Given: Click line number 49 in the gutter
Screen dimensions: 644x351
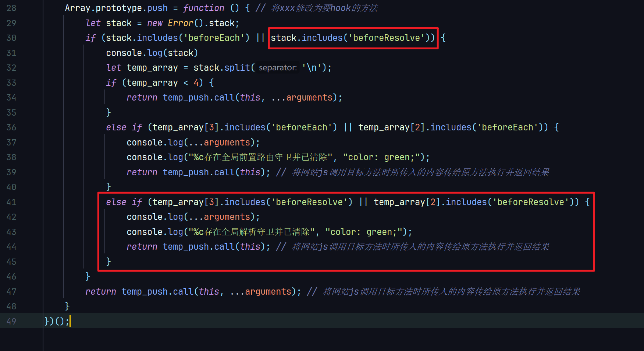Looking at the screenshot, I should coord(11,322).
